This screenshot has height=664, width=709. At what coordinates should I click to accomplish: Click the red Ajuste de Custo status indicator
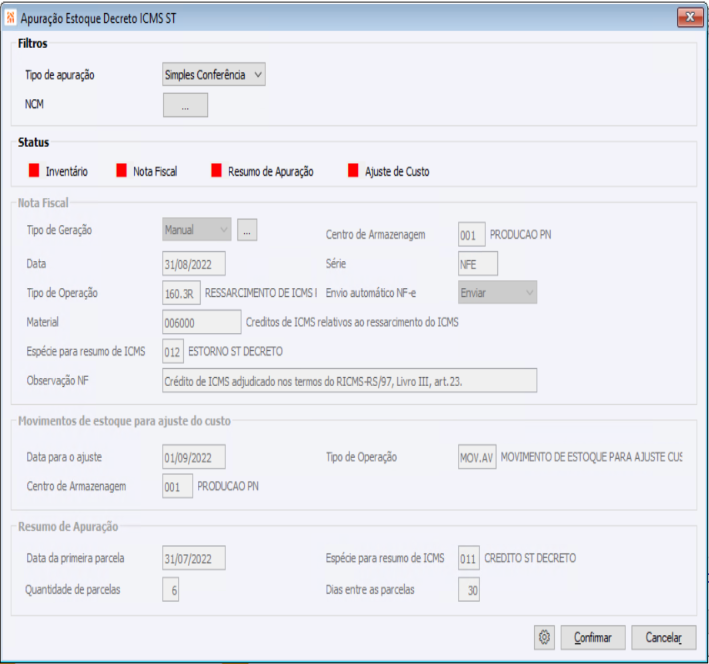(353, 171)
